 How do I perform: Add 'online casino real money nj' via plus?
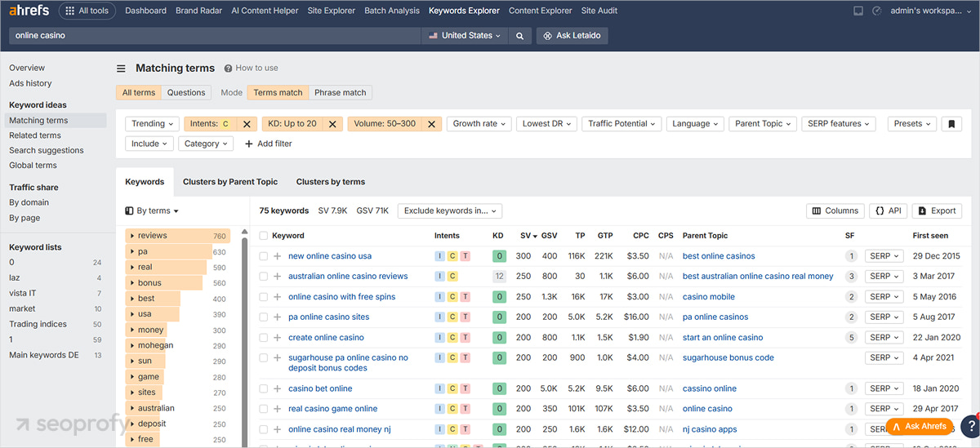[278, 429]
